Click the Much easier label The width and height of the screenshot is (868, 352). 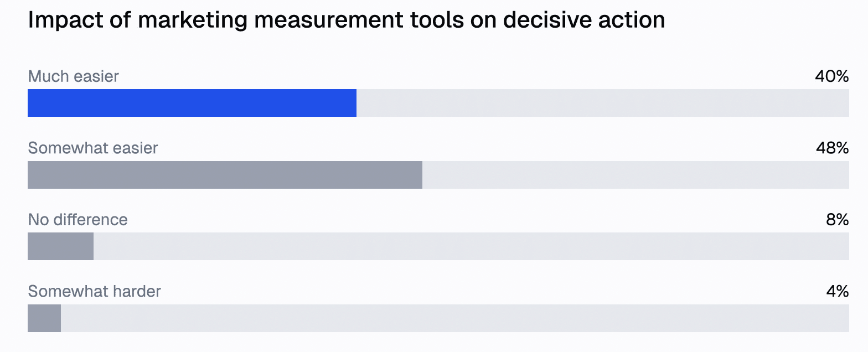point(74,76)
